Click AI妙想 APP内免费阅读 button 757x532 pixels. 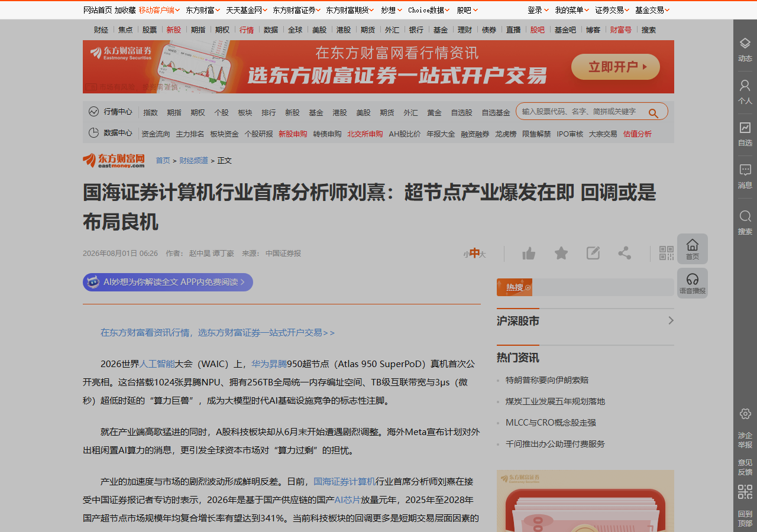coord(168,282)
